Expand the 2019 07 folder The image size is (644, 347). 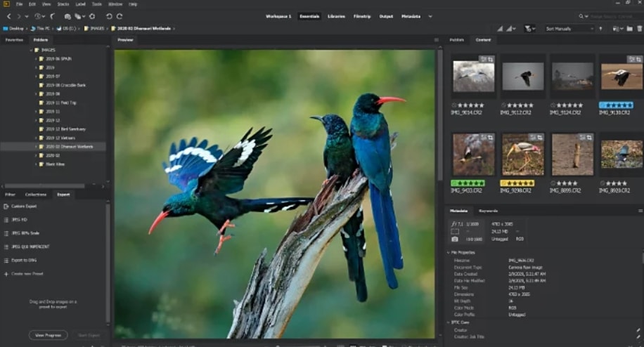coord(36,77)
